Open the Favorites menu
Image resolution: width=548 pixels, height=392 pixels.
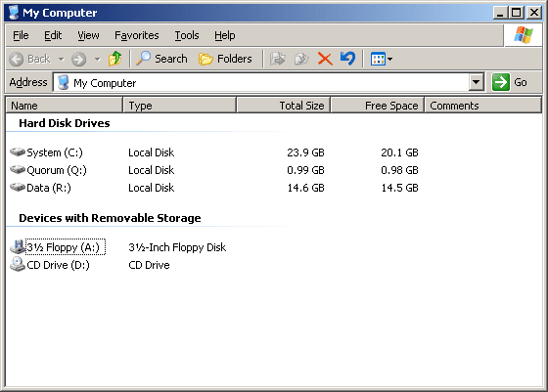pyautogui.click(x=137, y=35)
